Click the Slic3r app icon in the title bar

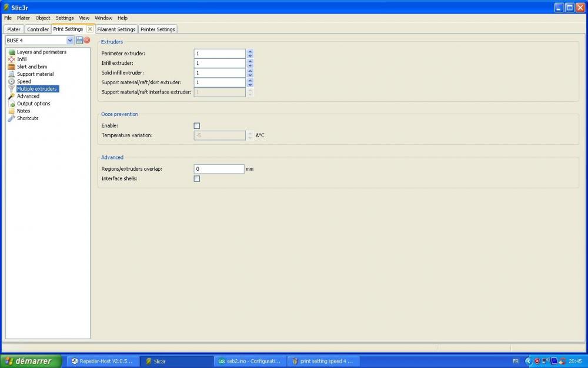tap(6, 7)
